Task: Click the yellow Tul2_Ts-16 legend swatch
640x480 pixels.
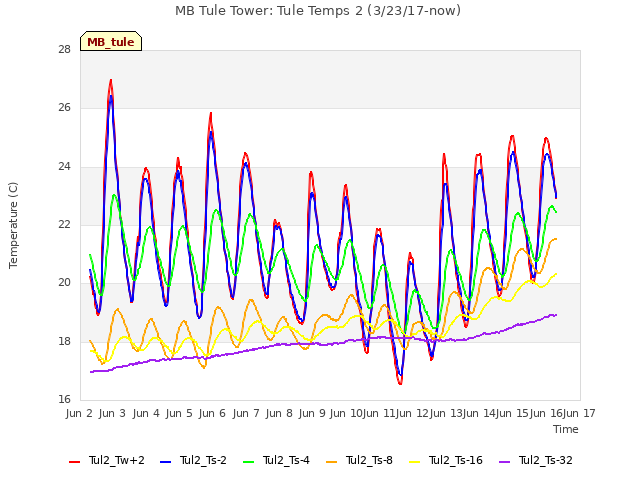Action: pos(414,462)
